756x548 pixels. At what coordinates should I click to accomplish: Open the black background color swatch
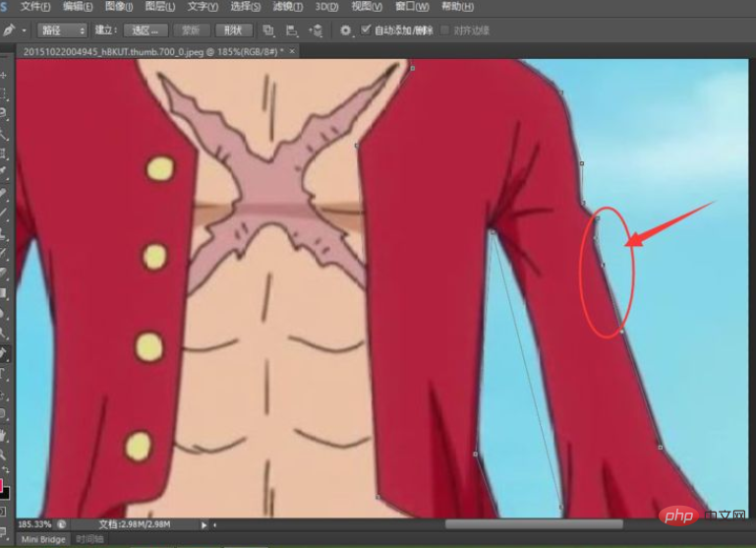[x=5, y=494]
